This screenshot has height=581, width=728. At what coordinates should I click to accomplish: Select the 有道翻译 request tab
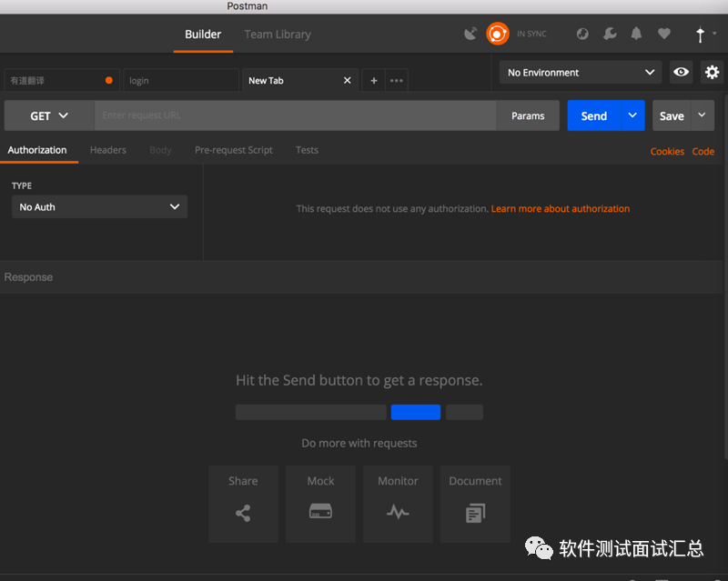click(62, 80)
